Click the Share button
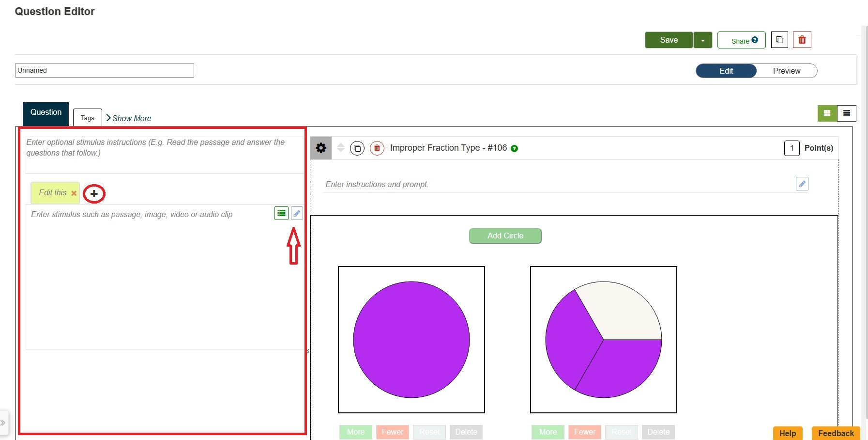Screen dimensions: 868x440 click(x=741, y=40)
